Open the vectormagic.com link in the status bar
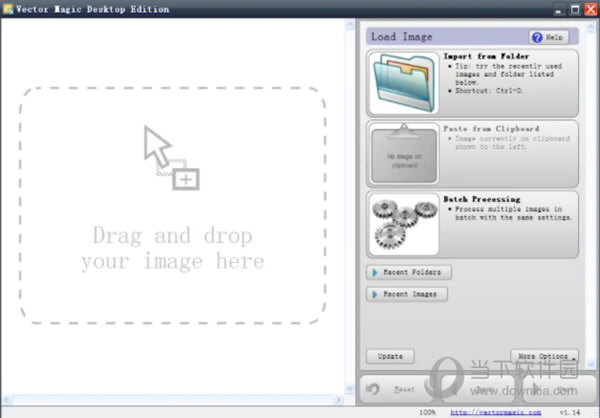The height and width of the screenshot is (418, 600). (x=496, y=412)
